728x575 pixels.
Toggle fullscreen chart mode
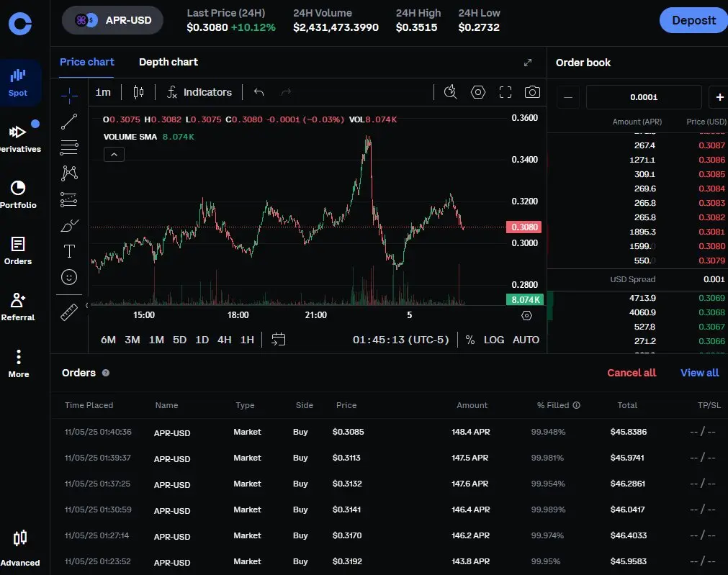click(x=505, y=92)
